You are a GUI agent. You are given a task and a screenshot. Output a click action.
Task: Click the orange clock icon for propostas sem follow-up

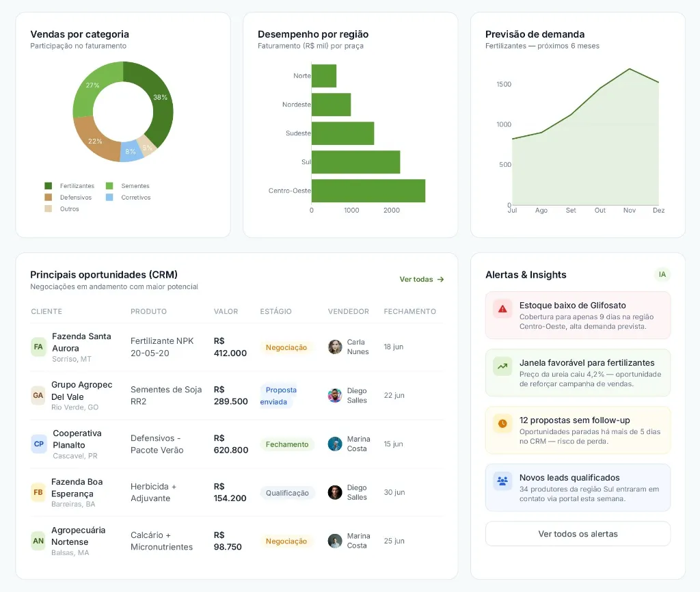502,424
